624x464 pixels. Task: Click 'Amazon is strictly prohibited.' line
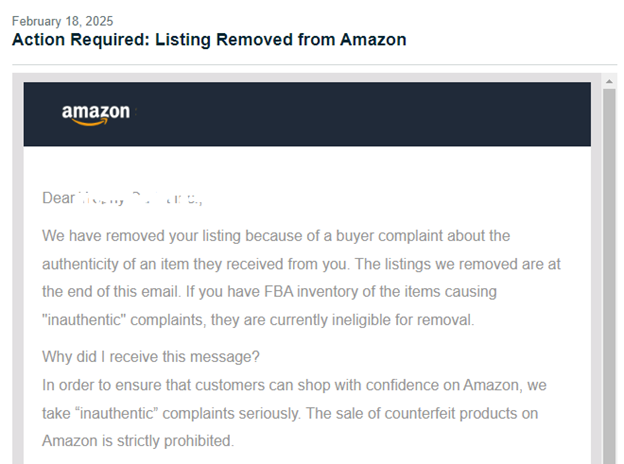click(x=138, y=441)
